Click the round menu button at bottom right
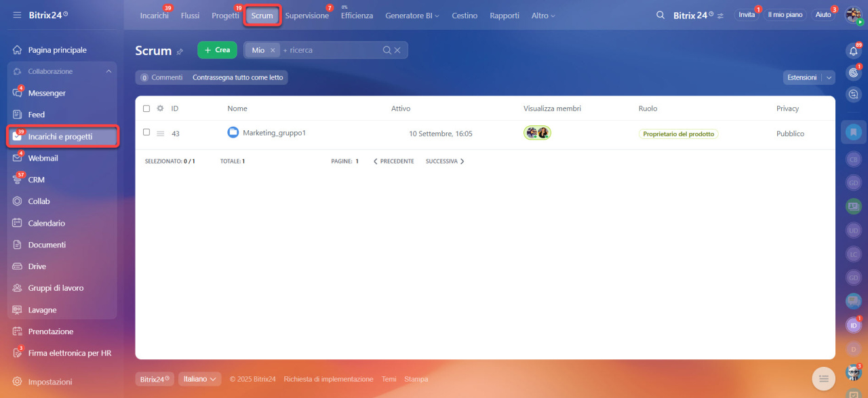The image size is (868, 398). [x=823, y=378]
